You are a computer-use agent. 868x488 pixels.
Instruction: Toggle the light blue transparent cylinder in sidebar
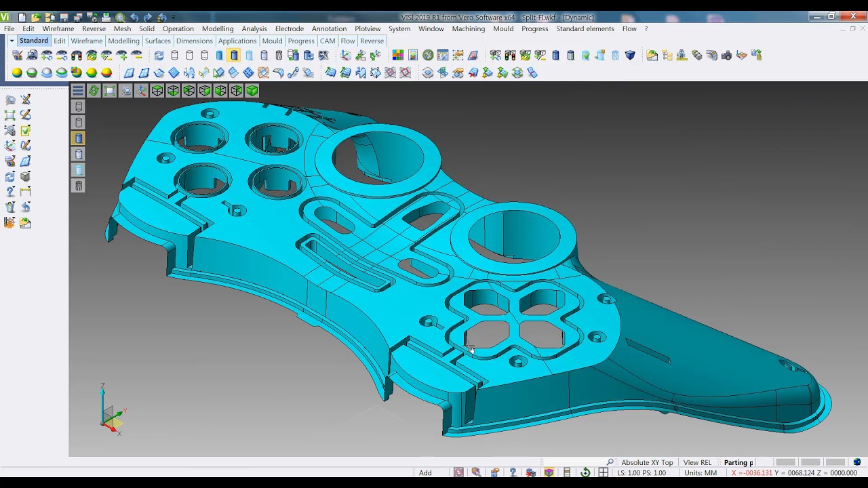pos(79,170)
